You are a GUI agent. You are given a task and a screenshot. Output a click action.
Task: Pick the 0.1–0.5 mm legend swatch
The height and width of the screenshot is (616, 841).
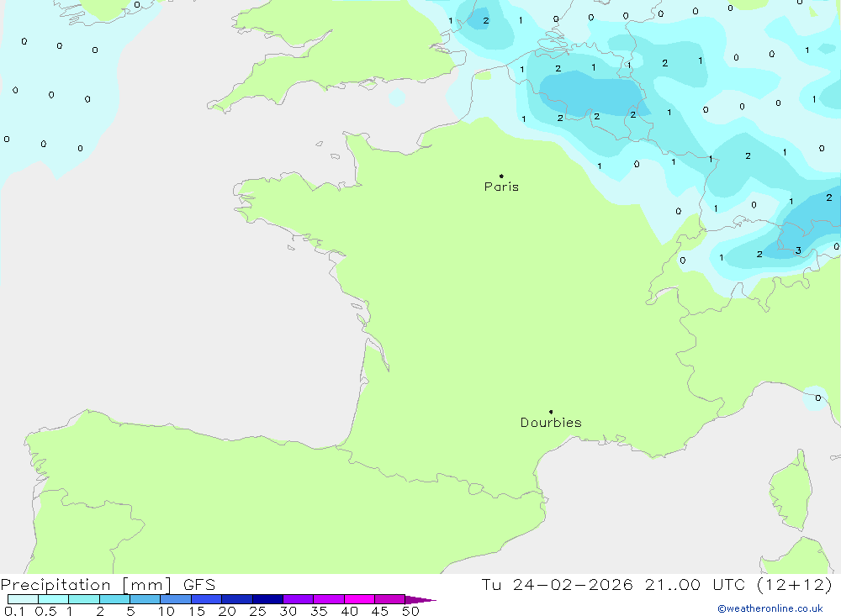pos(23,599)
